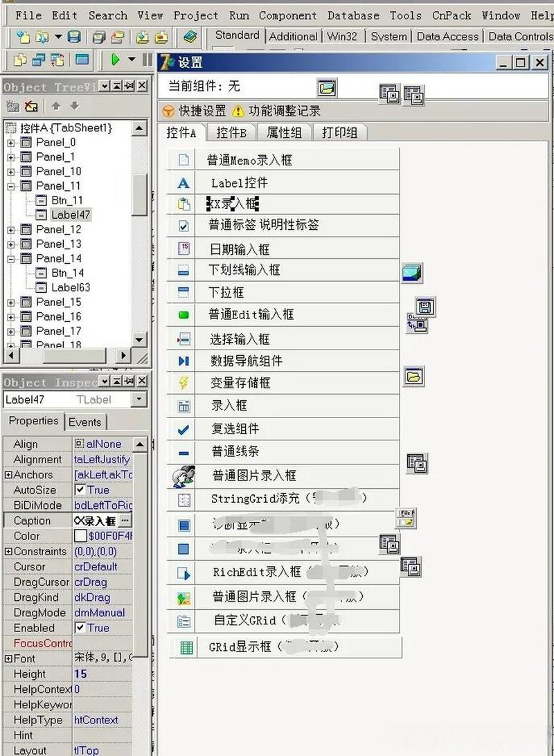Viewport: 554px width, 756px height.
Task: Click the View Unit toolbar icon
Action: click(20, 60)
